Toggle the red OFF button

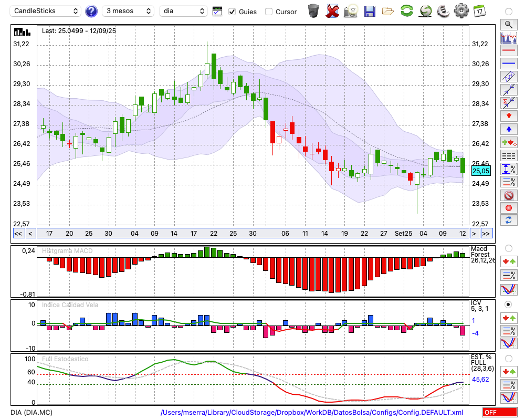[x=500, y=412]
